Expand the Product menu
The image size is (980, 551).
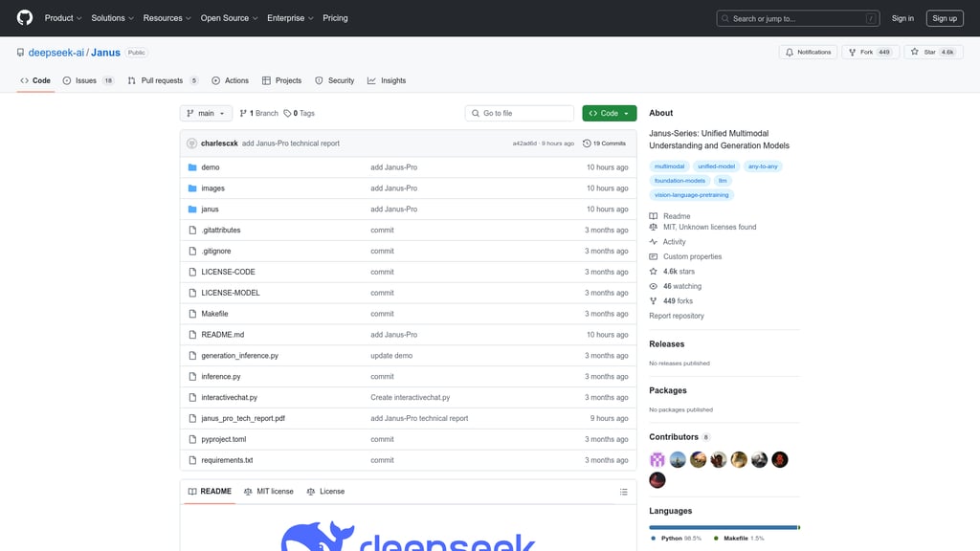(x=63, y=18)
